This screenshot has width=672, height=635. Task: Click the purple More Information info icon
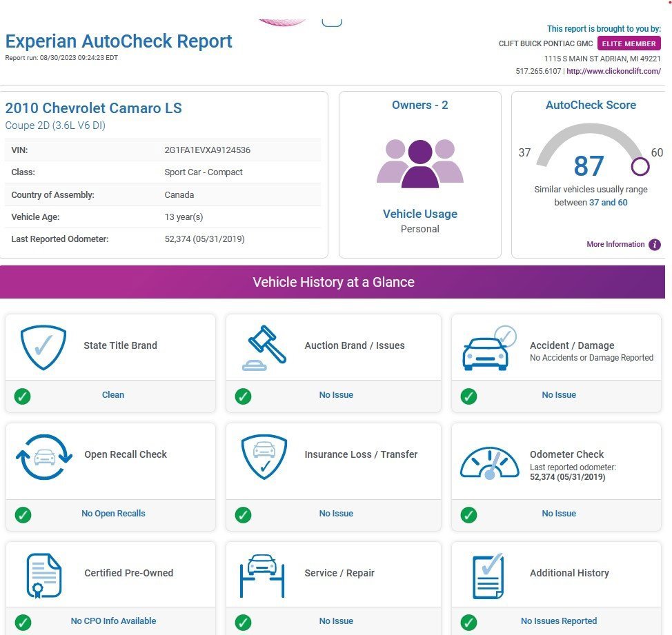coord(655,245)
